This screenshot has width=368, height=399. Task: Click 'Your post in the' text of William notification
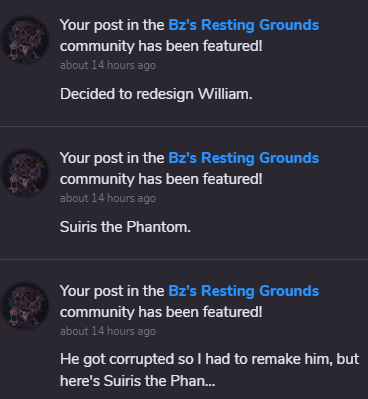click(x=112, y=25)
